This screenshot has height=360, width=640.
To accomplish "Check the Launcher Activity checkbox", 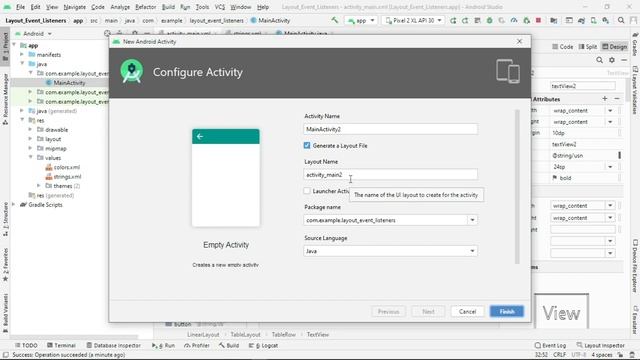I will (307, 191).
